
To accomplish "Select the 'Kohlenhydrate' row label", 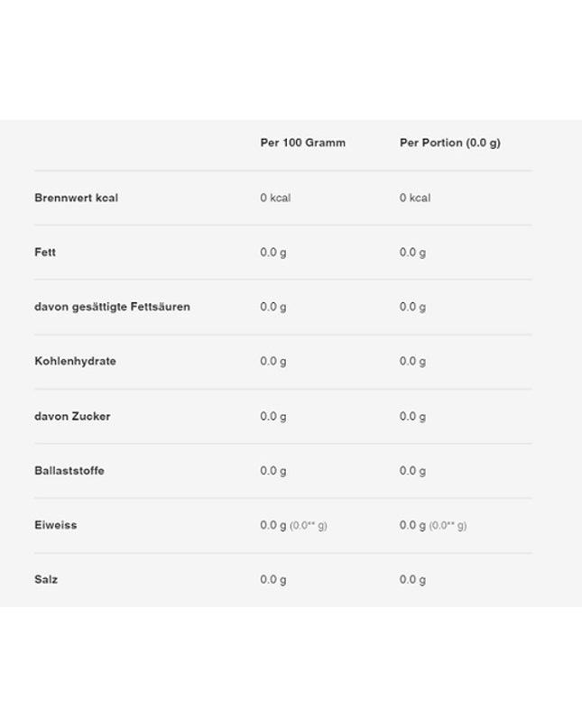I will 75,362.
